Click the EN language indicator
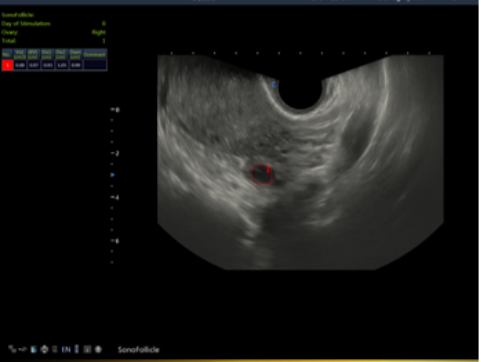Viewport: 481px width, 362px height. 66,349
